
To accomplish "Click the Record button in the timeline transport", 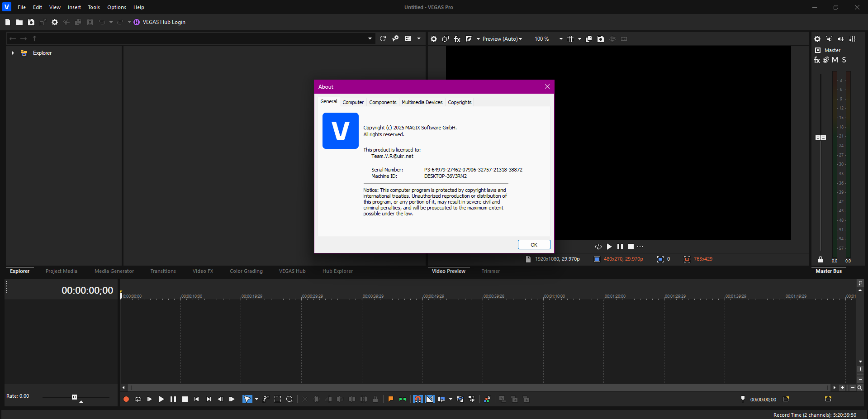I will point(126,399).
